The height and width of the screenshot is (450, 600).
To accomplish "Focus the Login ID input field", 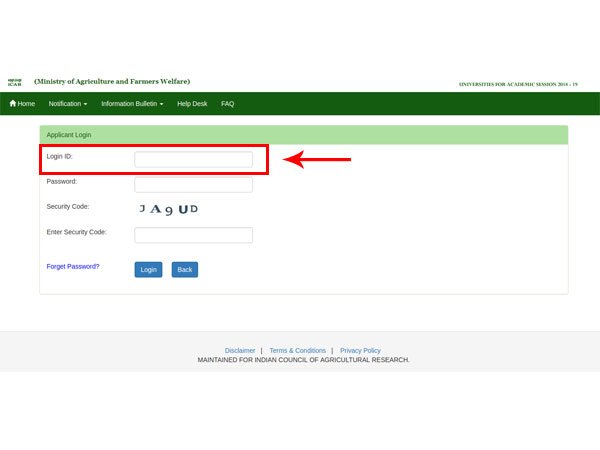I will pos(194,160).
